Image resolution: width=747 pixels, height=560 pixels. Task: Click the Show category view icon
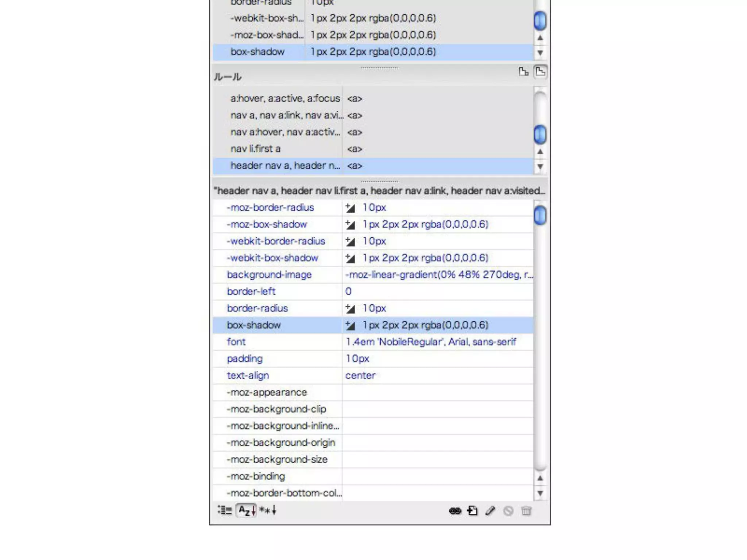[225, 510]
